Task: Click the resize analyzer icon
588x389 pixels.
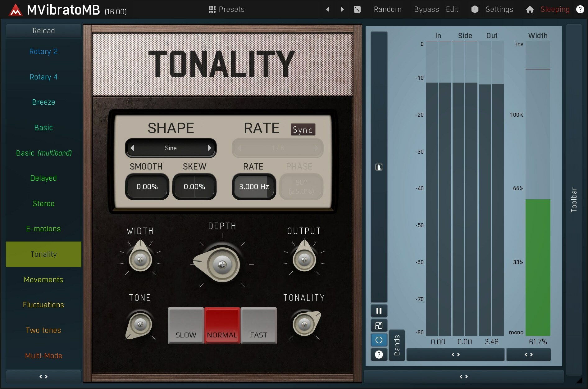Action: pyautogui.click(x=379, y=325)
